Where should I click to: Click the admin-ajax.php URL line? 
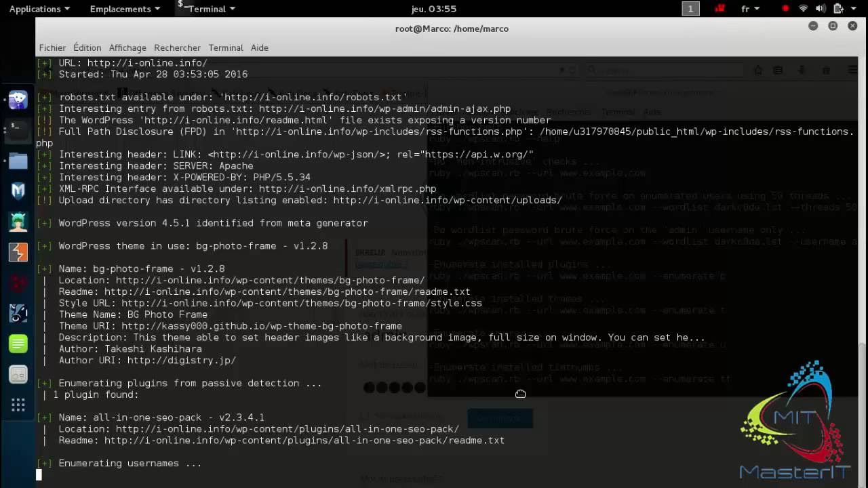pos(274,108)
